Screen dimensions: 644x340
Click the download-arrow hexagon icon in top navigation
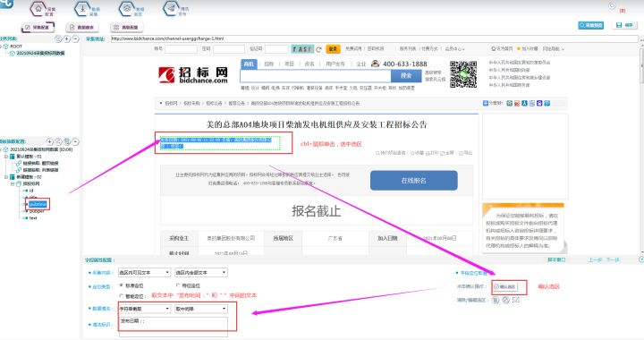(82, 9)
